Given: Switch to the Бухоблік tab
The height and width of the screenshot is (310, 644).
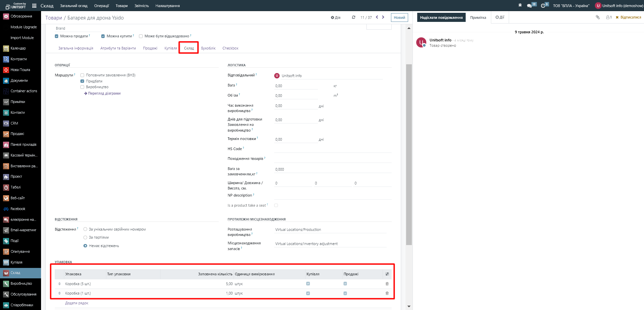Looking at the screenshot, I should click(208, 48).
